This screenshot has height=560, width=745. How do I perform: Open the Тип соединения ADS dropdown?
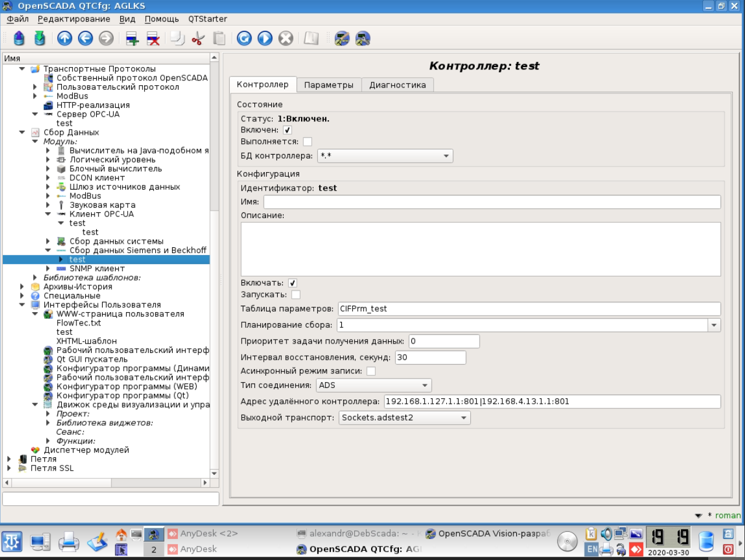373,385
